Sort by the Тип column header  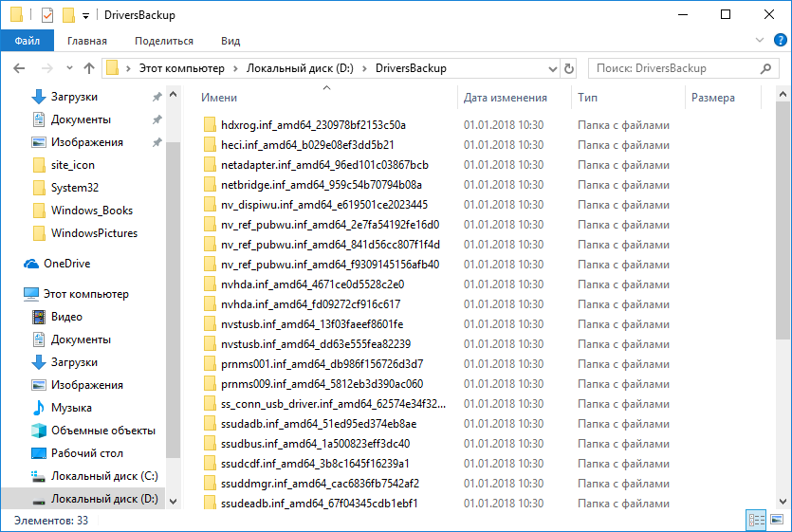(x=587, y=98)
